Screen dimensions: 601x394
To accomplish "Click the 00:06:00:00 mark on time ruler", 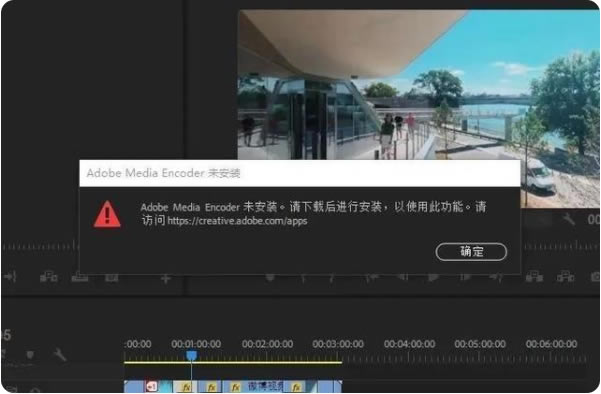I will pyautogui.click(x=551, y=344).
